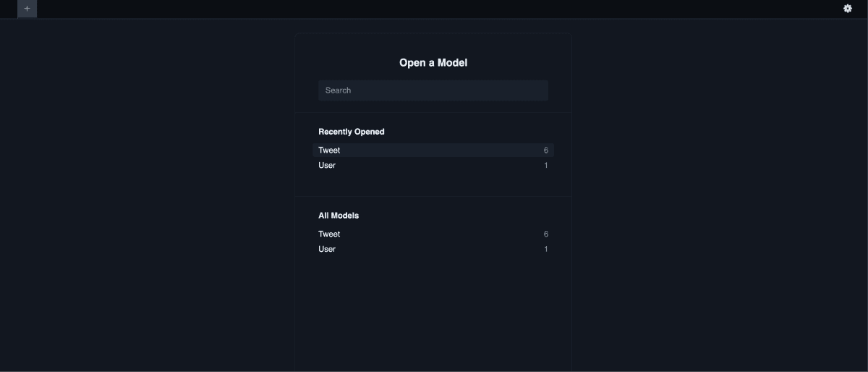Click the Recently Opened section heading
The image size is (868, 372).
[352, 132]
